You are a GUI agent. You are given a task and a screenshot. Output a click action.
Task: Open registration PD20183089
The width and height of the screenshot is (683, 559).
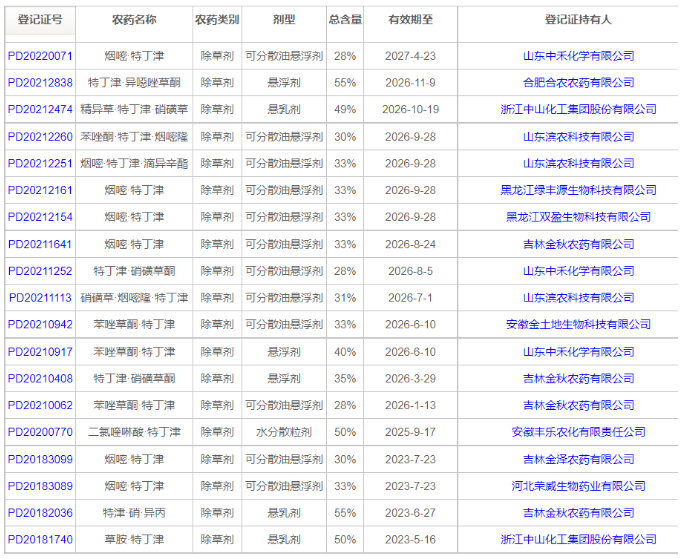coord(40,486)
